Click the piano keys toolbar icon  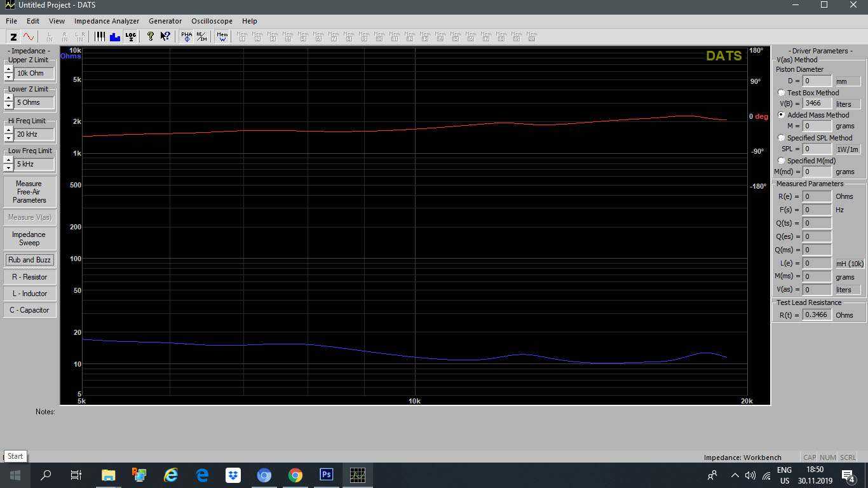(100, 37)
